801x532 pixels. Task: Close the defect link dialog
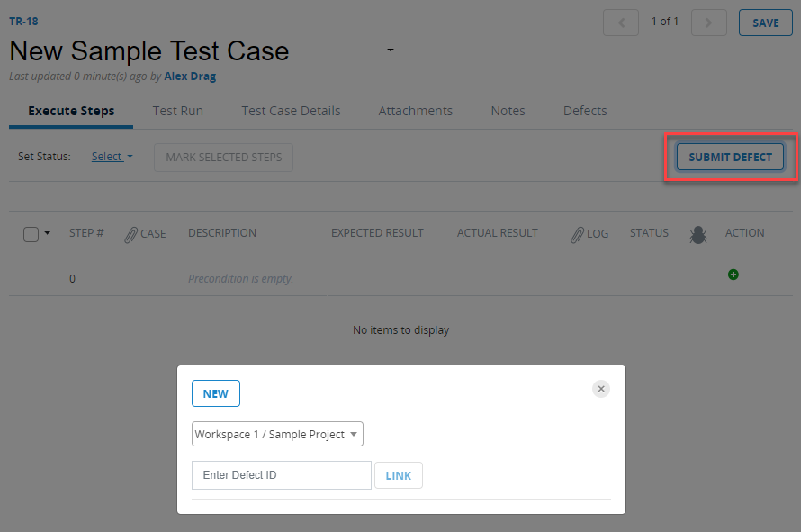(x=601, y=389)
